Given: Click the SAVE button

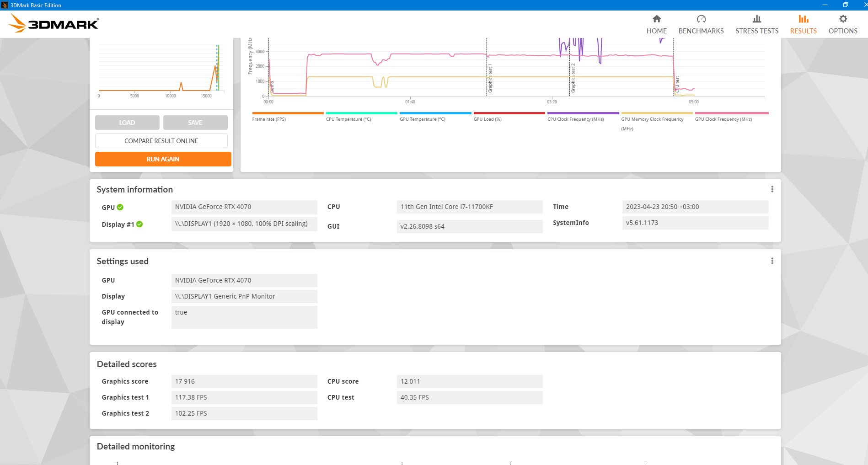Looking at the screenshot, I should coord(195,123).
